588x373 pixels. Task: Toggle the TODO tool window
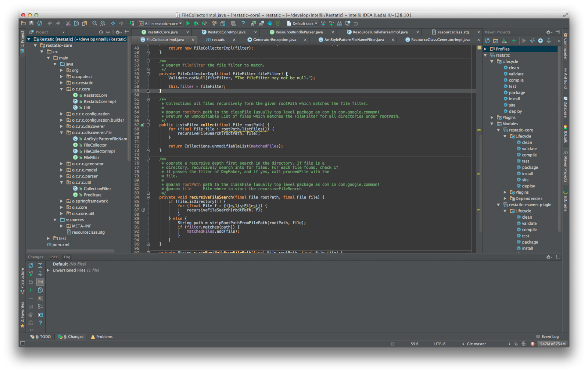point(40,336)
